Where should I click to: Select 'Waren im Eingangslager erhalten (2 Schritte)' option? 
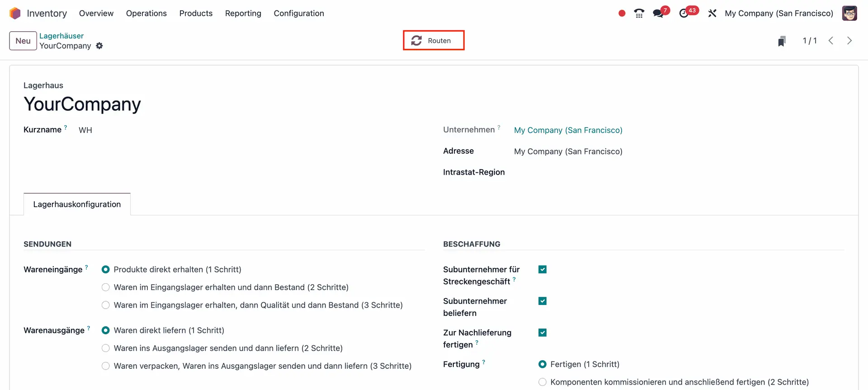pyautogui.click(x=106, y=287)
